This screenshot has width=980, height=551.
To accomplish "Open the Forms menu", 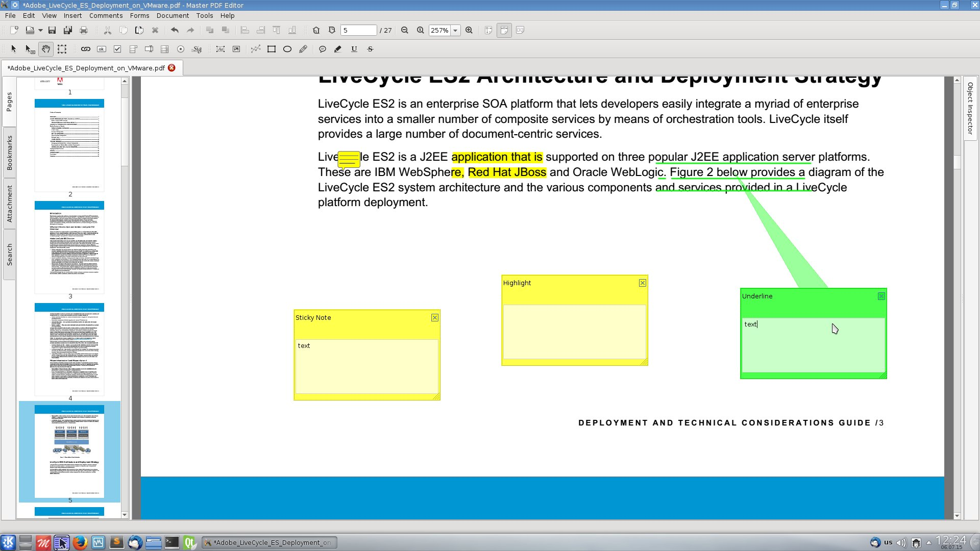I will tap(139, 15).
